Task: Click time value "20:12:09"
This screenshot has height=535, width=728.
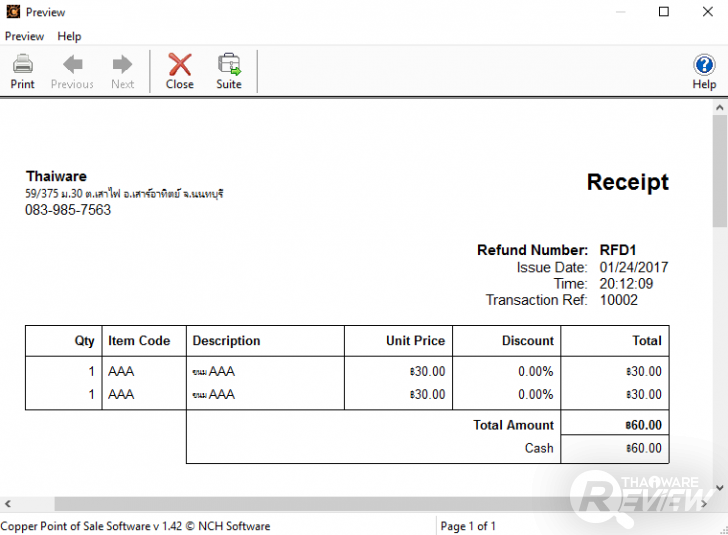Action: 626,283
